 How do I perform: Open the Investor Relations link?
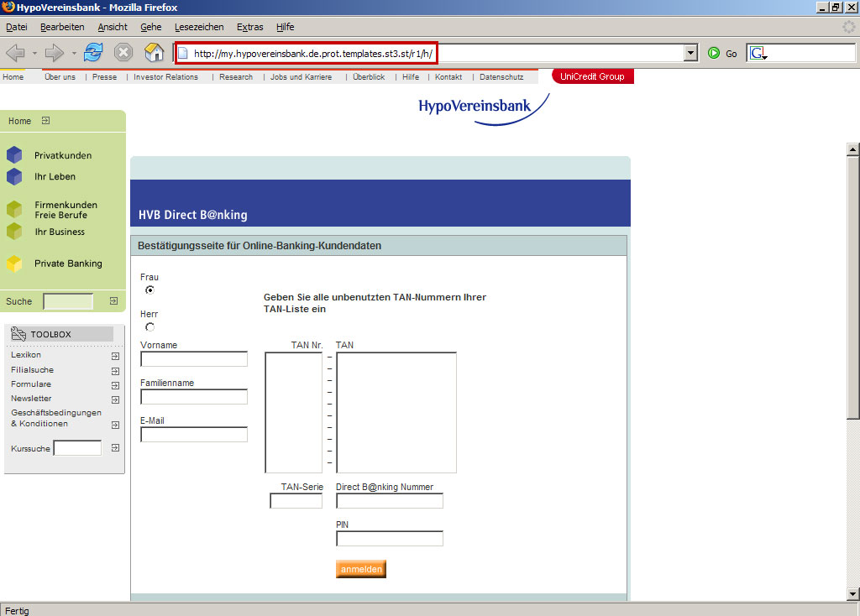(165, 76)
